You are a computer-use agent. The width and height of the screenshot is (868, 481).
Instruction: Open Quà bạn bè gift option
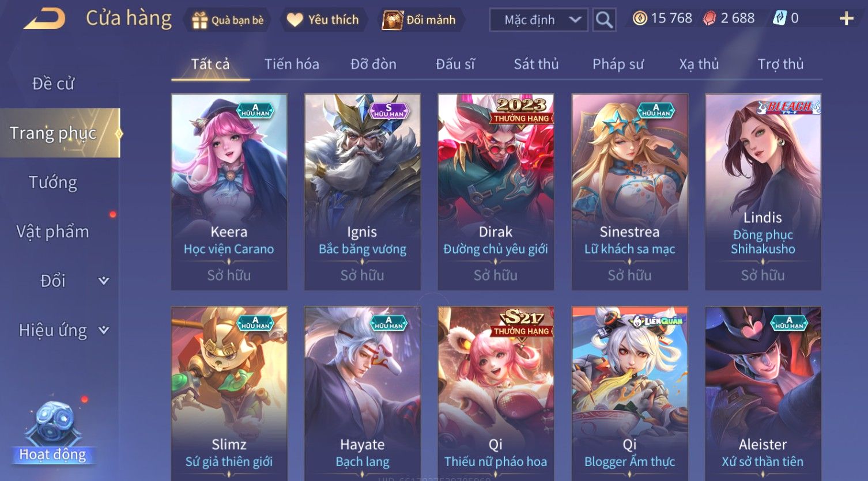tap(228, 20)
